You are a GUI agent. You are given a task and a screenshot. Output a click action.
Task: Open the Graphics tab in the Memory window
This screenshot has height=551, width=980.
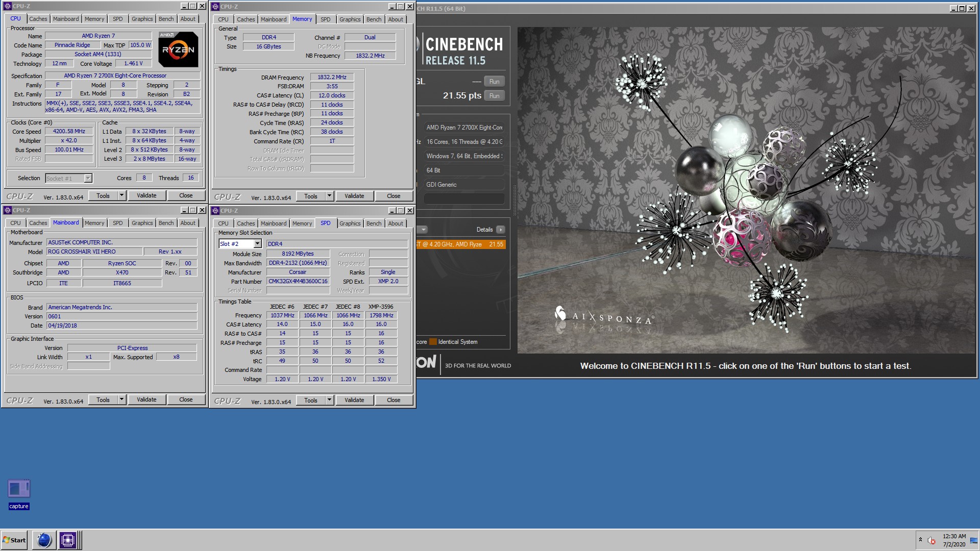350,19
